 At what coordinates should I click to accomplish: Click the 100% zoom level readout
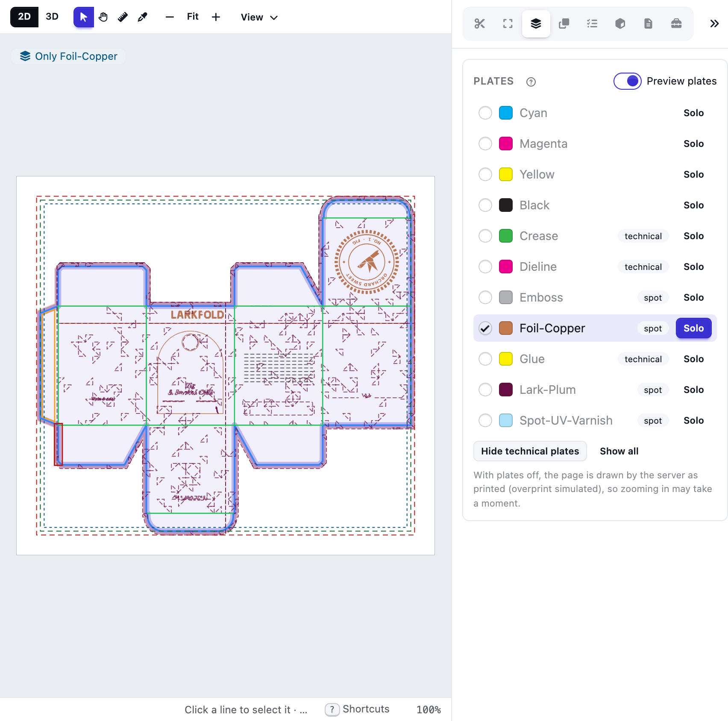(x=429, y=709)
